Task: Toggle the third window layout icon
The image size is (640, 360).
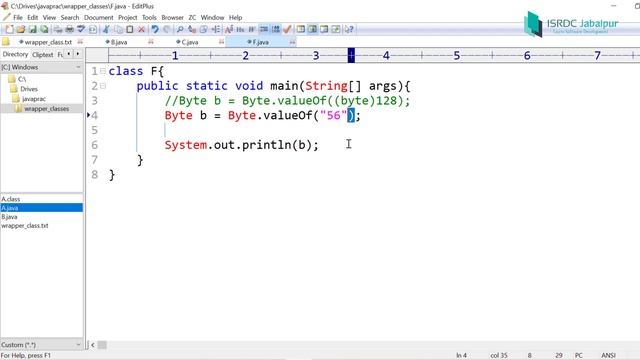Action: pyautogui.click(x=324, y=29)
